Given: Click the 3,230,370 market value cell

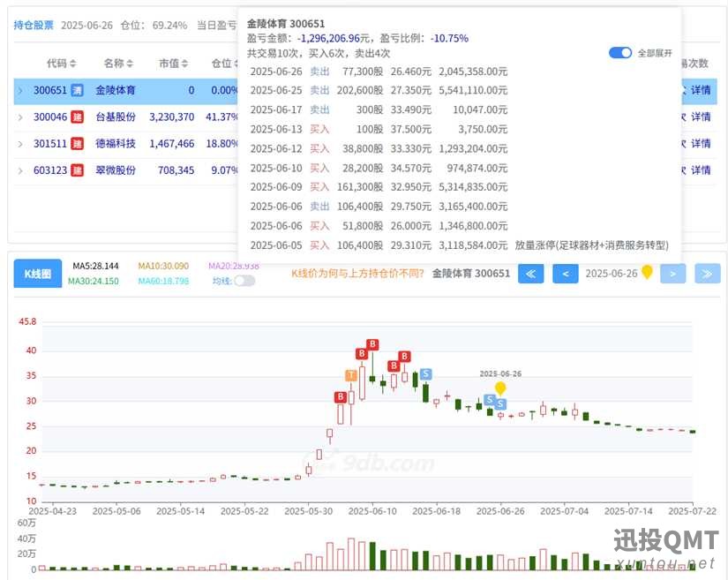Looking at the screenshot, I should 172,117.
